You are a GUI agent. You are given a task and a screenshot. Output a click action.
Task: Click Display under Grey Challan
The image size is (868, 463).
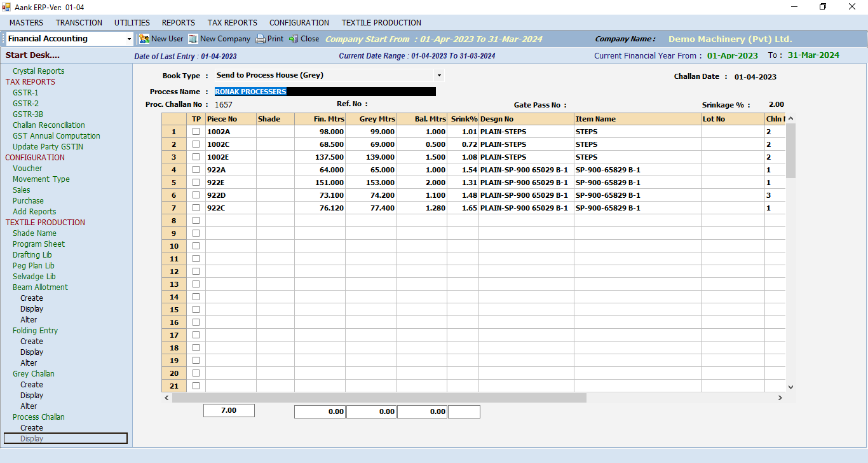pyautogui.click(x=32, y=396)
